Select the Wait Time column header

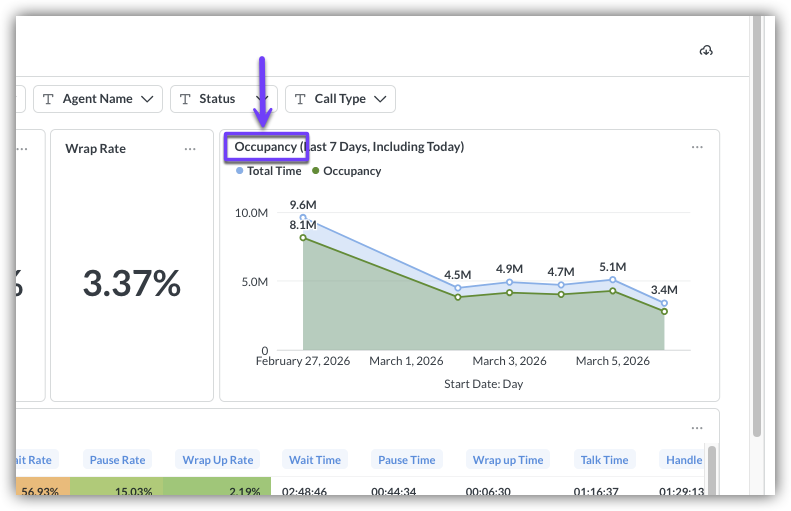click(314, 460)
